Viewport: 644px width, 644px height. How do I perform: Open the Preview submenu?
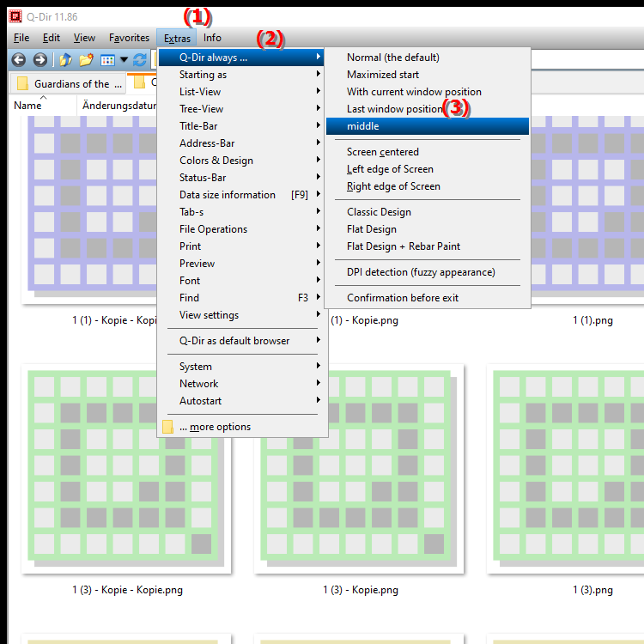[x=241, y=264]
